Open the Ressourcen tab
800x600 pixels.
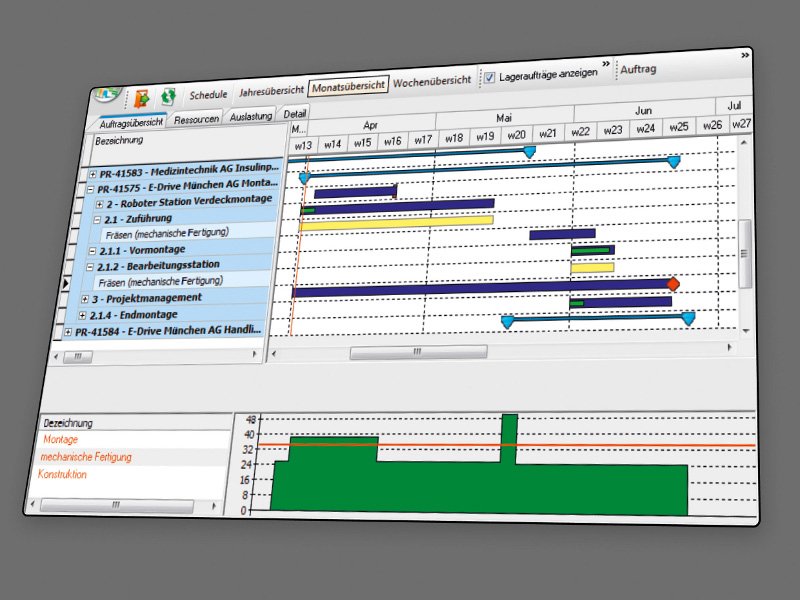pos(196,119)
